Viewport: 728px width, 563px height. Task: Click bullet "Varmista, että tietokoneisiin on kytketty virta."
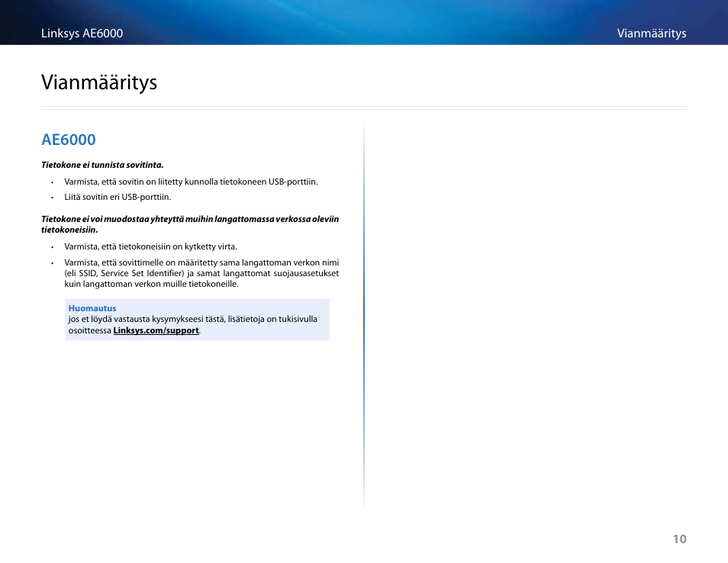[150, 246]
